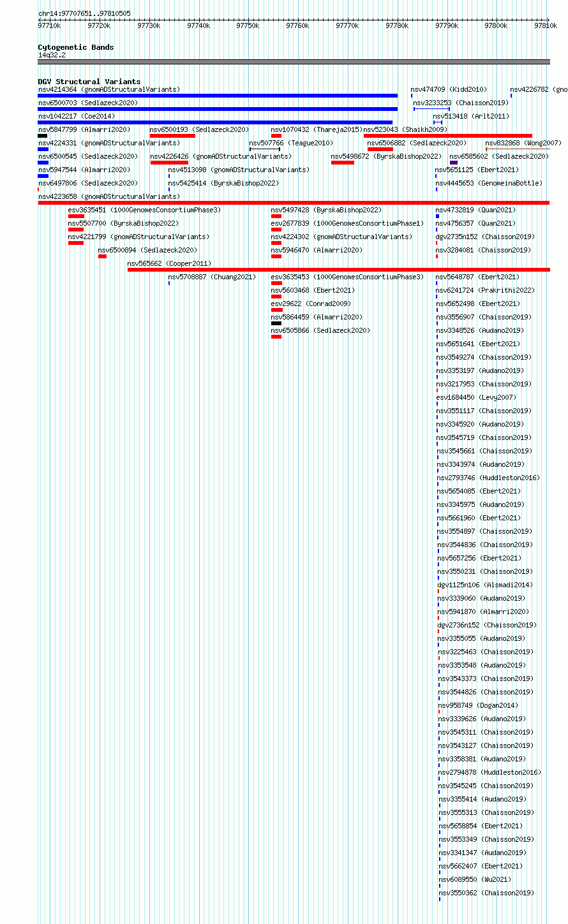Image resolution: width=568 pixels, height=924 pixels.
Task: Open nsv6505866 (Sedlazeck2020) variant
Action: pos(320,331)
